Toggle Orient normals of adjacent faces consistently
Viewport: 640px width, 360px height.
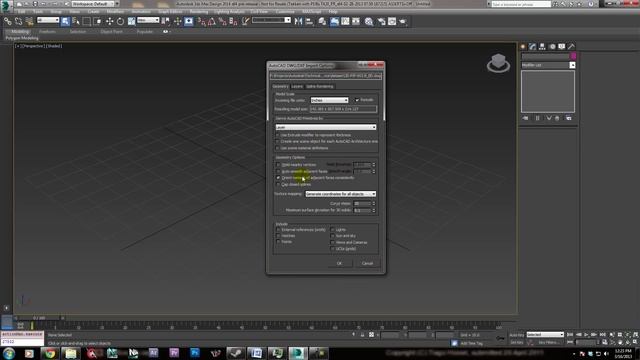tap(278, 178)
